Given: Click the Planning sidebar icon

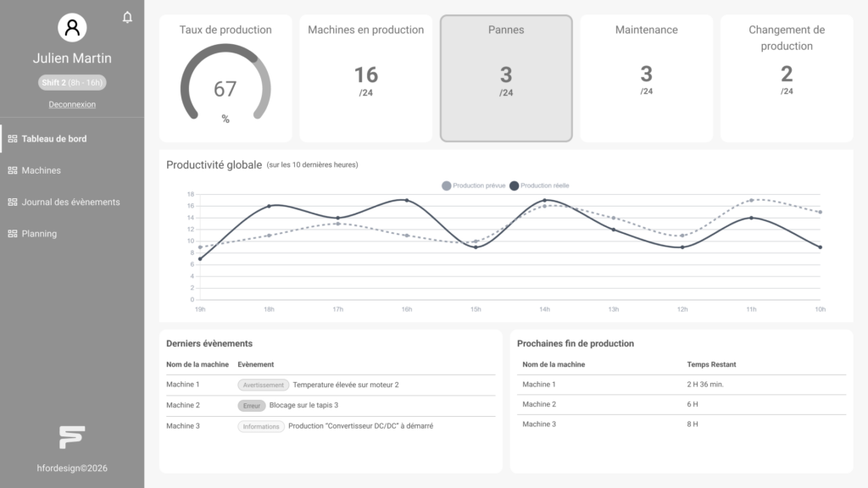Looking at the screenshot, I should (12, 234).
